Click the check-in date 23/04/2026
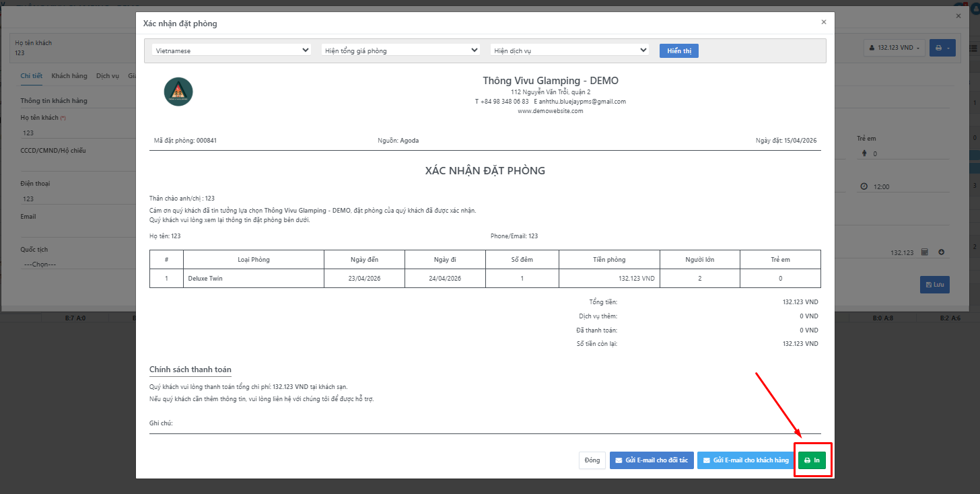The width and height of the screenshot is (980, 494). coord(364,278)
